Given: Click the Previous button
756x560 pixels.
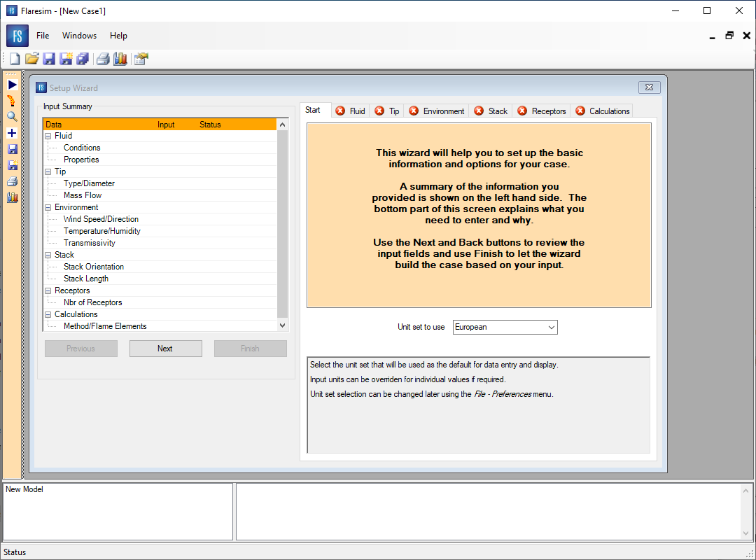Looking at the screenshot, I should [81, 349].
